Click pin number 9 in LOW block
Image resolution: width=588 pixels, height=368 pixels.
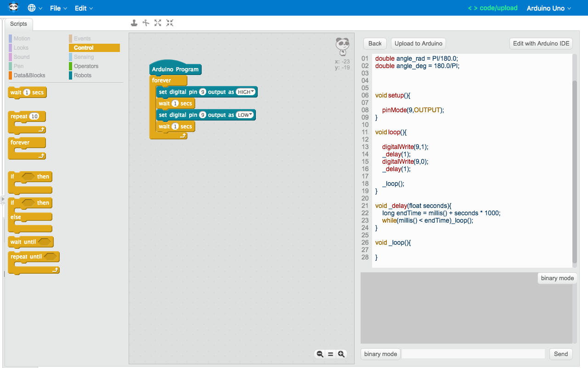pyautogui.click(x=203, y=115)
